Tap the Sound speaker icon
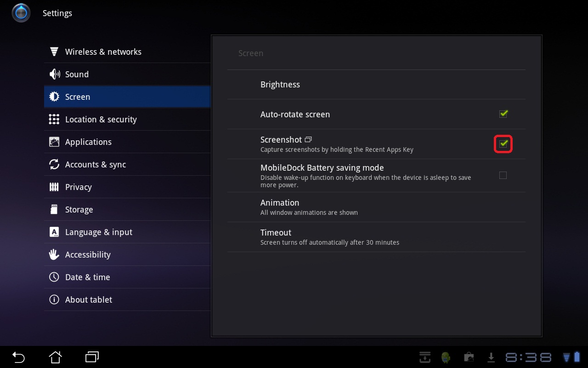Image resolution: width=588 pixels, height=368 pixels. 54,74
